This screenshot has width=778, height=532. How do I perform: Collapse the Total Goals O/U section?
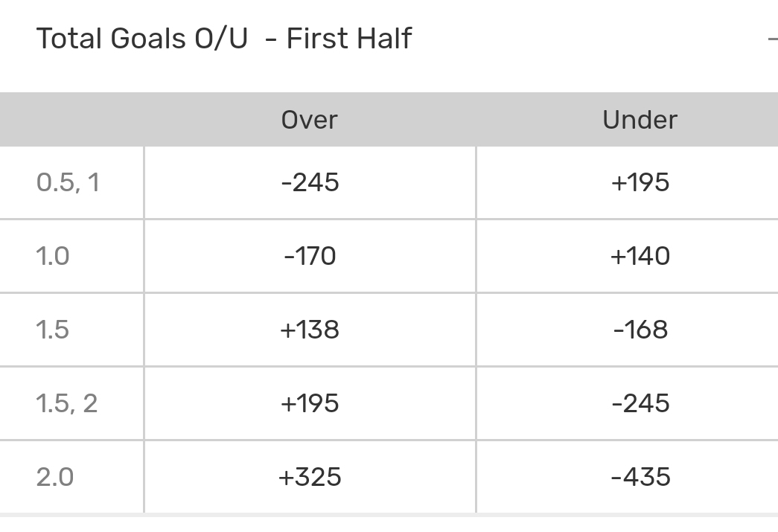coord(773,38)
